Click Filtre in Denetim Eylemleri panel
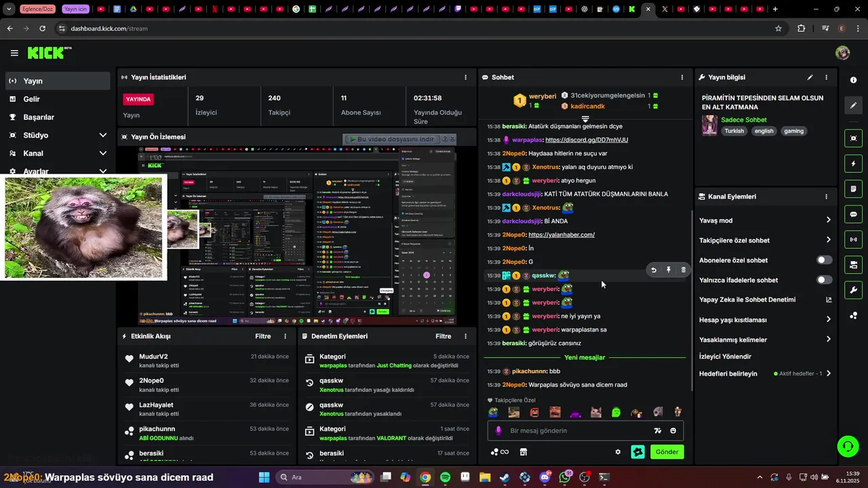The height and width of the screenshot is (488, 868). tap(443, 336)
